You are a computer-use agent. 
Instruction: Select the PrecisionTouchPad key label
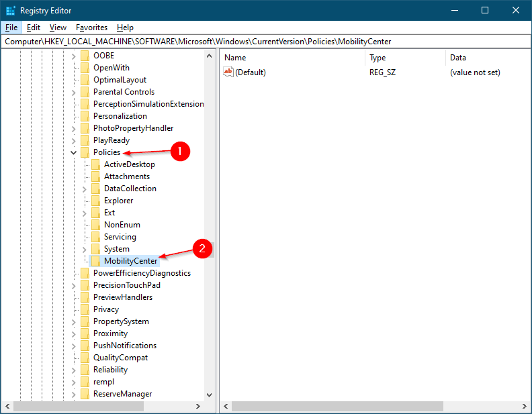pyautogui.click(x=126, y=285)
